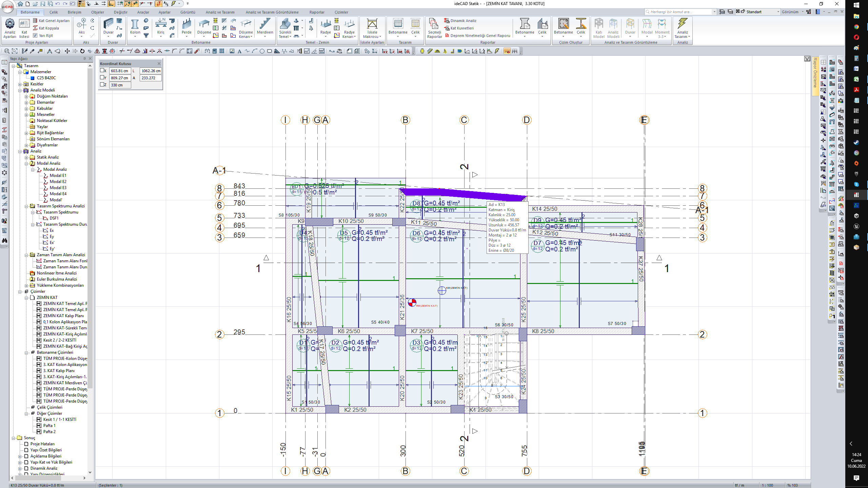868x488 pixels.
Task: Select the move tool with four arrows
Action: coord(67,51)
